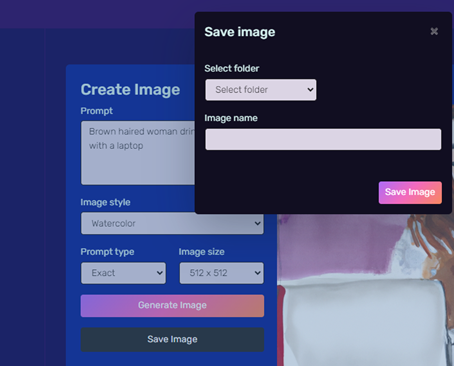Click the Image style label
Screen dimensions: 454x366
[105, 202]
